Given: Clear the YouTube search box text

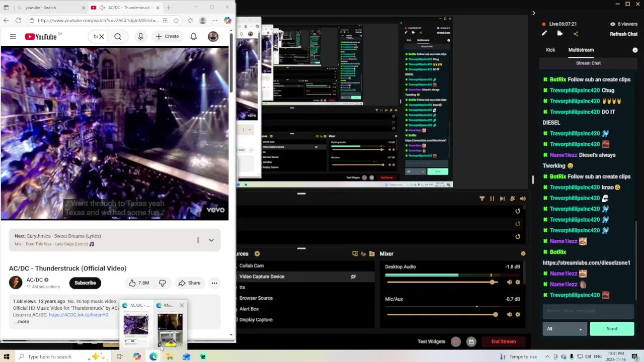Looking at the screenshot, I should point(101,36).
